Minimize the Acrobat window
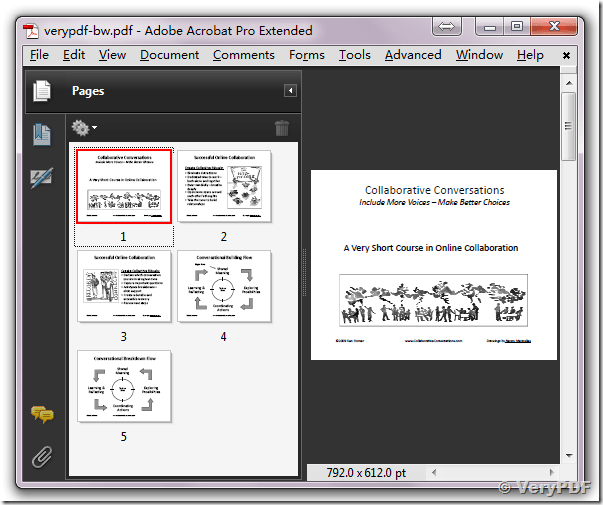The height and width of the screenshot is (505, 603). 490,27
